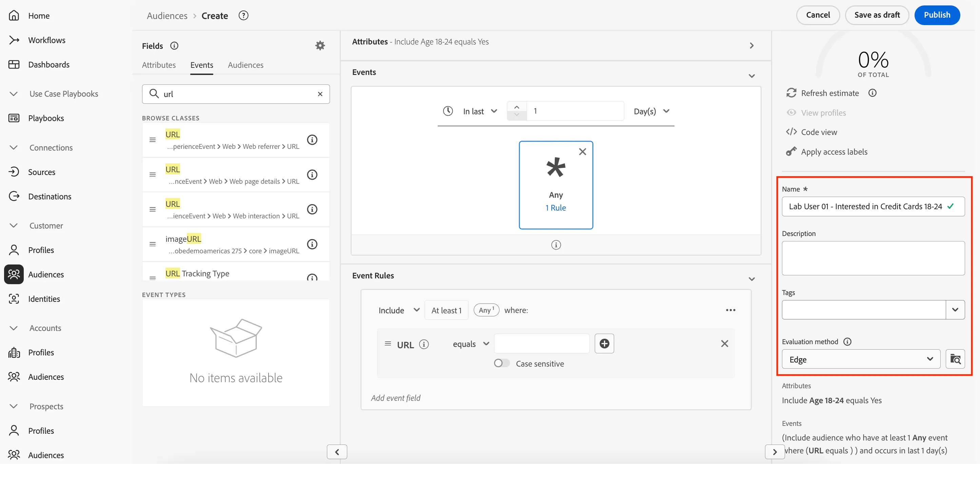Click Refresh estimate info icon

coord(873,93)
